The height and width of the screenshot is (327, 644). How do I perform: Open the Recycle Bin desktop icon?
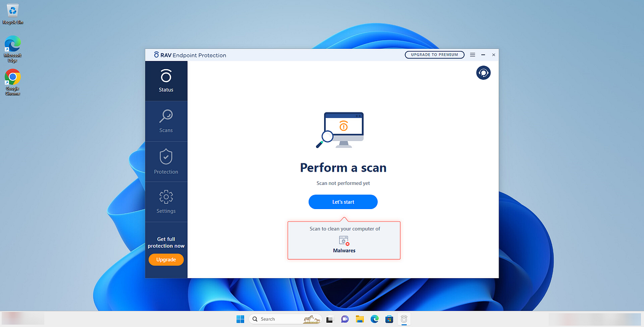13,14
